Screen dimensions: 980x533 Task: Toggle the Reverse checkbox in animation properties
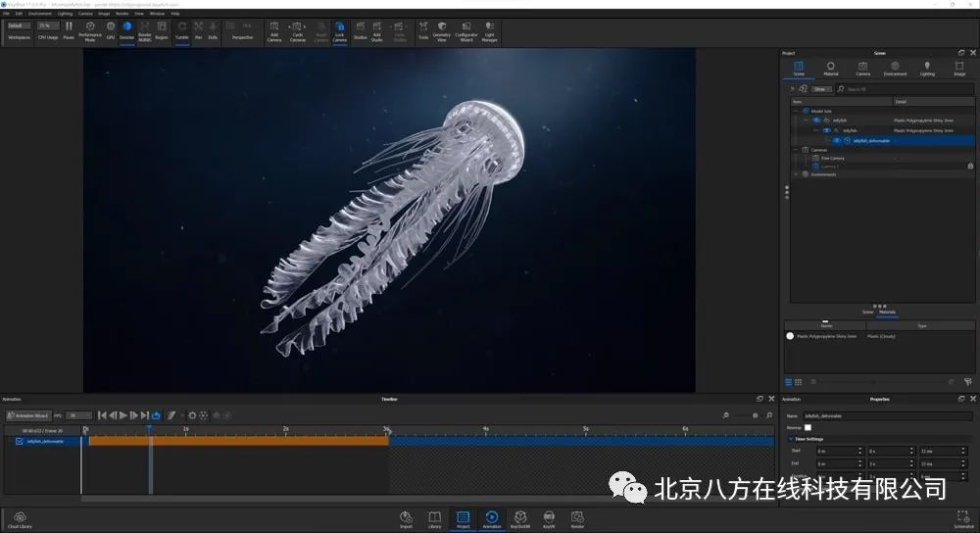808,427
